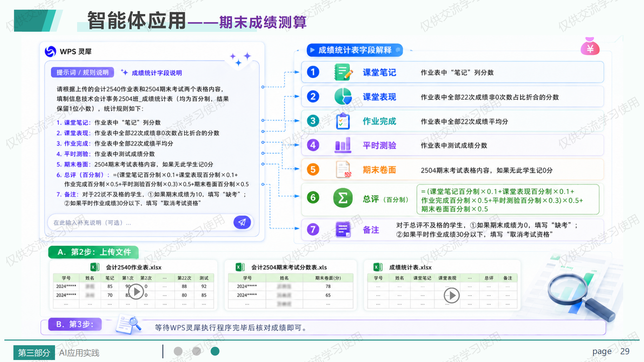Click the numbered circle 1 badge
Screen dimensions: 644x362
[313, 72]
